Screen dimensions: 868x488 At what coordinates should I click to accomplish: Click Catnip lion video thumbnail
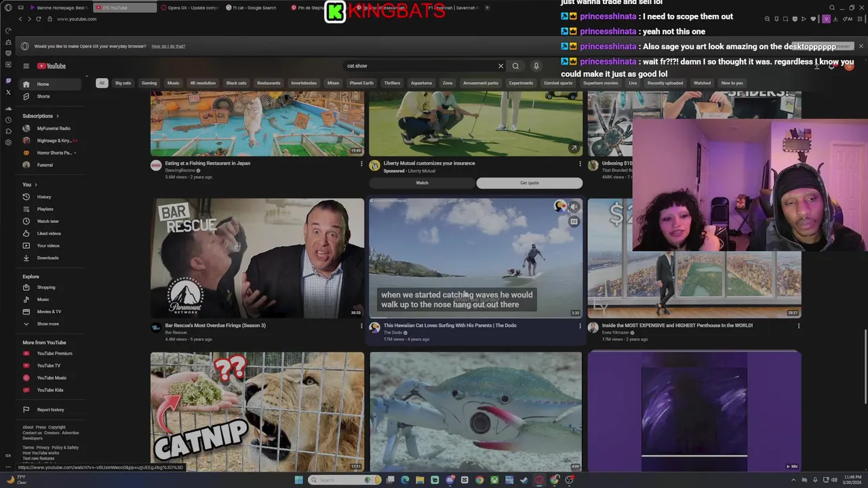pos(257,411)
